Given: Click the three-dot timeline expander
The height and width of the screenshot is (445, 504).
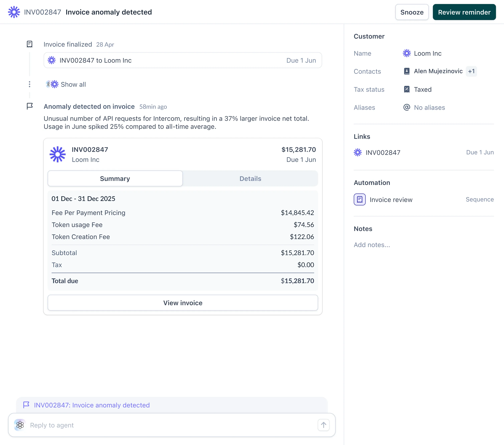Looking at the screenshot, I should coord(30,84).
